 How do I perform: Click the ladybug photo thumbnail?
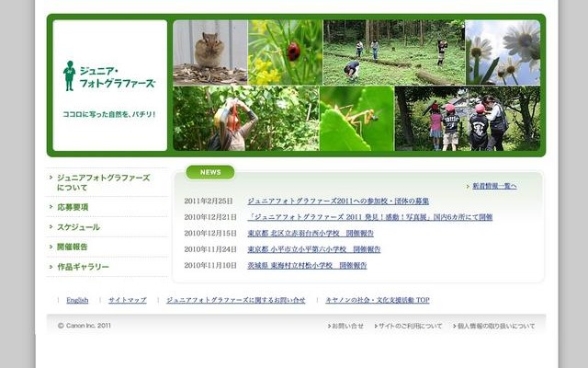point(285,52)
